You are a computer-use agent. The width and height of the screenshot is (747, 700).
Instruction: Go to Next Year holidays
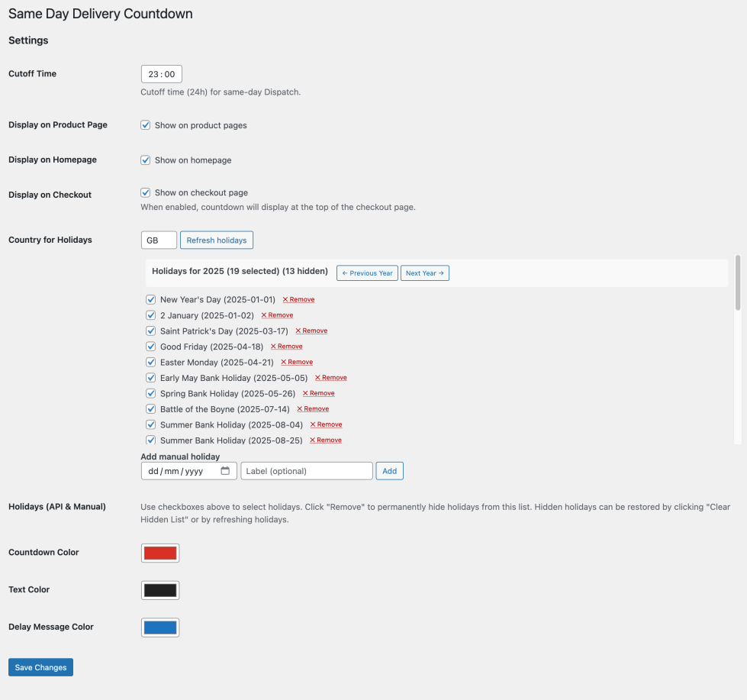[424, 273]
